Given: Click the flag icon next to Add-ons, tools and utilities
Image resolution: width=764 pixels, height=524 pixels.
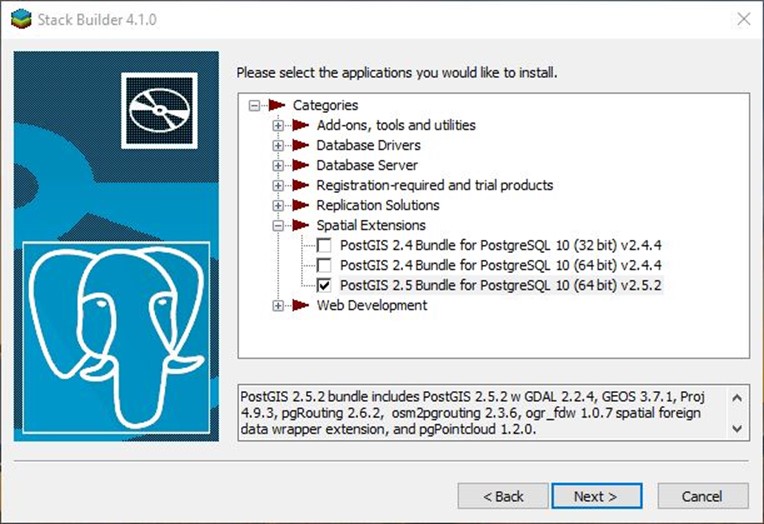Looking at the screenshot, I should (301, 125).
